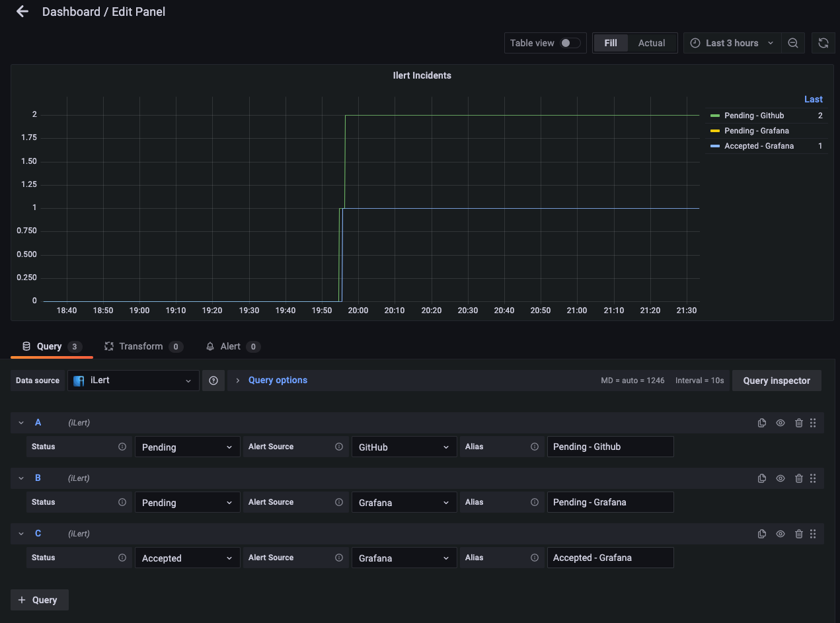Open Alert Source dropdown in query C
The height and width of the screenshot is (623, 840).
(x=404, y=558)
